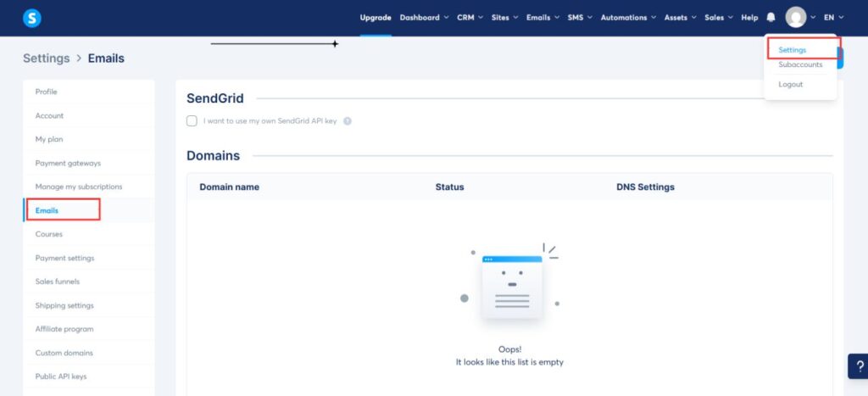
Task: Open the Emails settings sidebar item
Action: (x=47, y=210)
